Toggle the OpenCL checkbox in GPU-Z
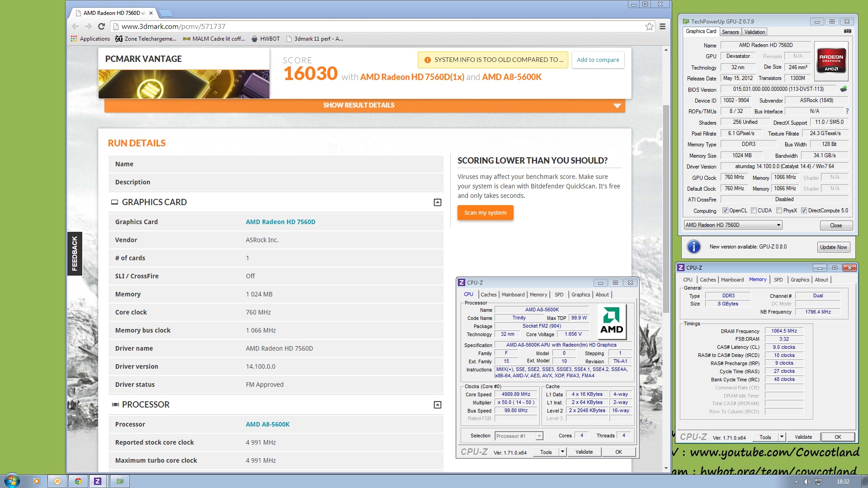Image resolution: width=868 pixels, height=488 pixels. [725, 211]
